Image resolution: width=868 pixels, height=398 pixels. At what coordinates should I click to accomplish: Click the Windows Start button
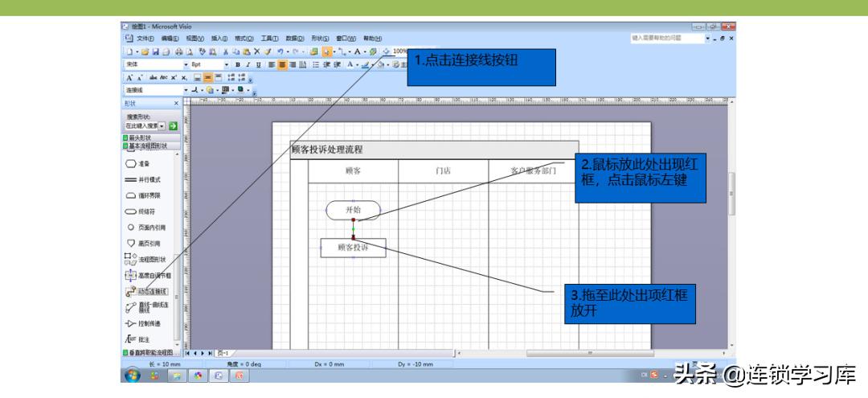click(133, 375)
